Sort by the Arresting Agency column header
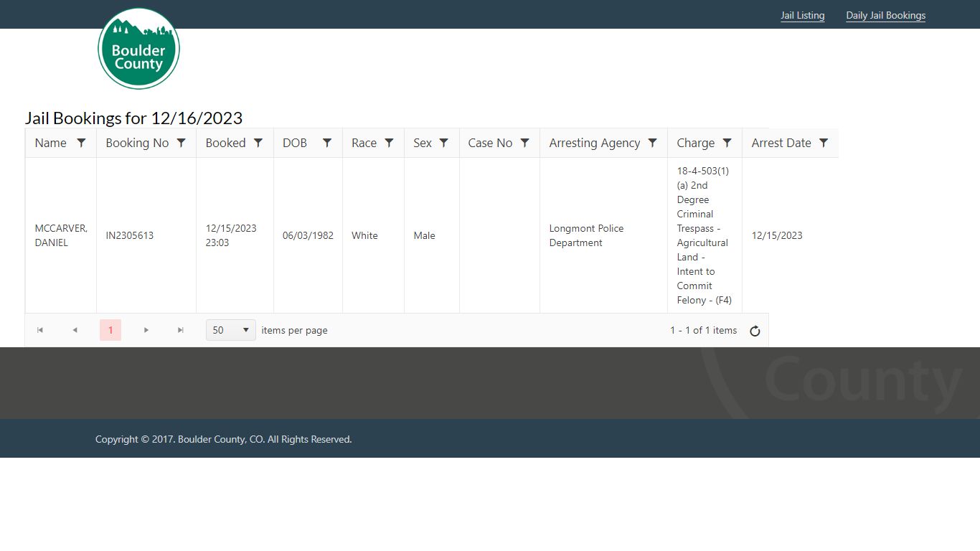Image resolution: width=980 pixels, height=551 pixels. [x=594, y=143]
